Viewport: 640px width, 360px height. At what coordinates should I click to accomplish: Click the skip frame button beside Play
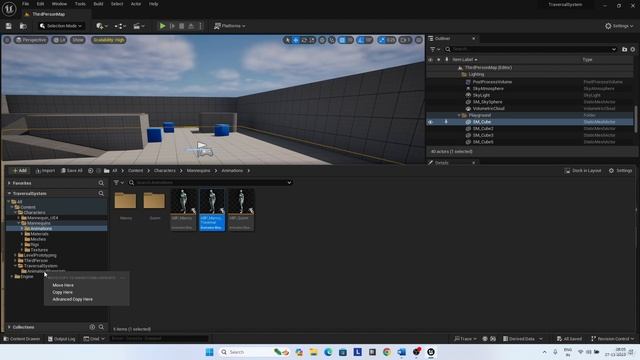coord(172,26)
